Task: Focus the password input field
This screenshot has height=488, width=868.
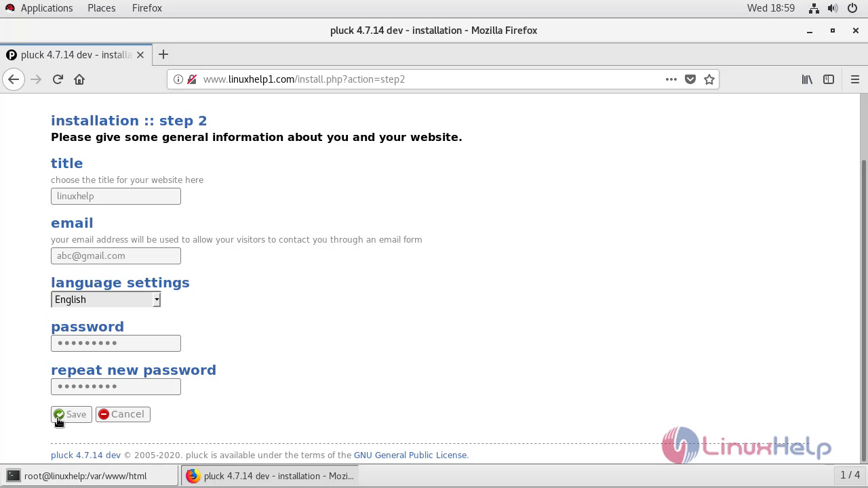Action: tap(116, 343)
